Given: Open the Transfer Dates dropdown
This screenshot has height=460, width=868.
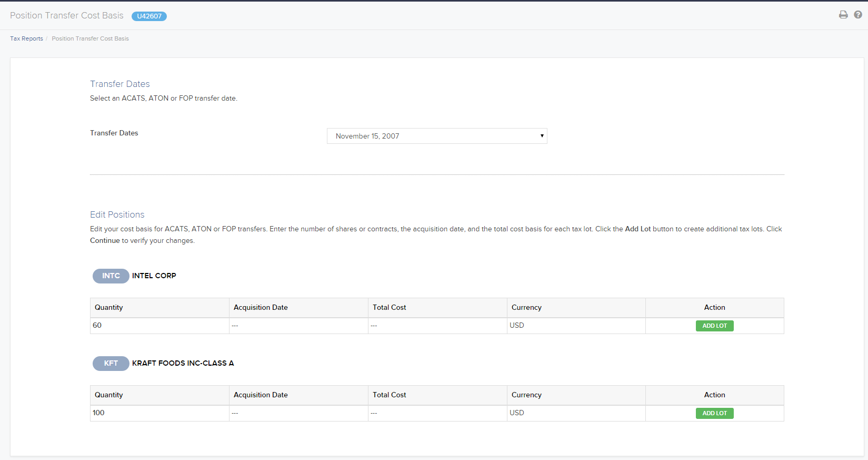Looking at the screenshot, I should (437, 136).
